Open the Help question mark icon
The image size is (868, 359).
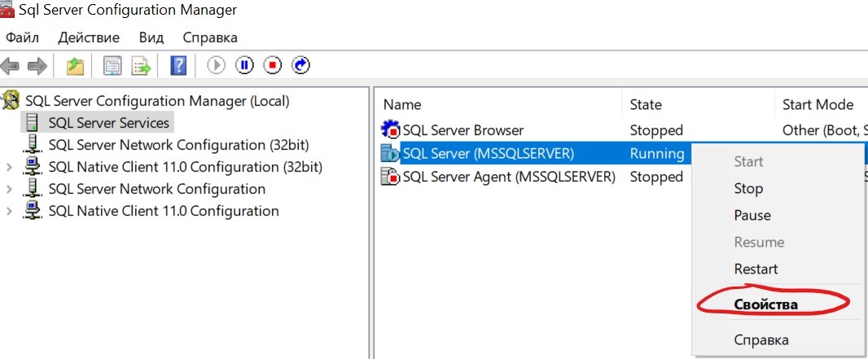[178, 66]
